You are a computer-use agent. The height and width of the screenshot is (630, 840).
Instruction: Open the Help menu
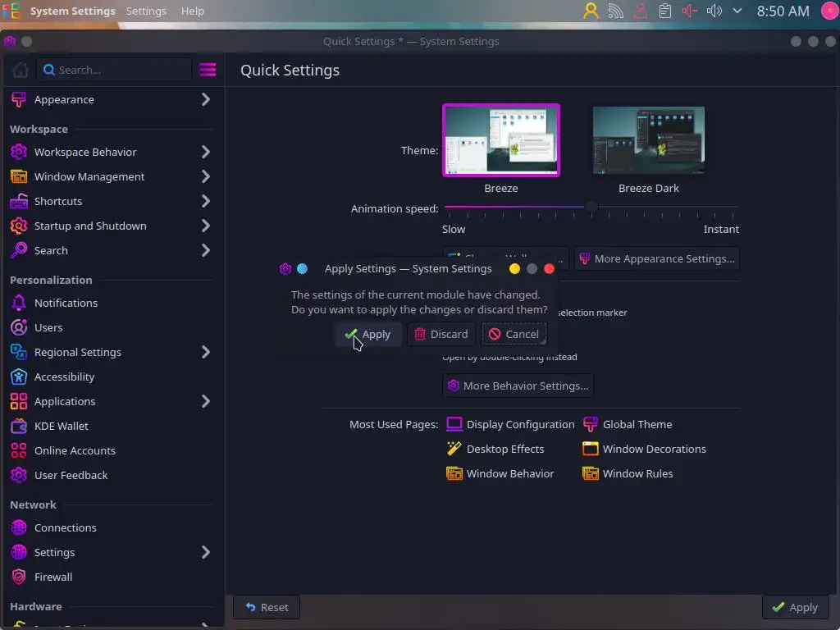point(192,11)
